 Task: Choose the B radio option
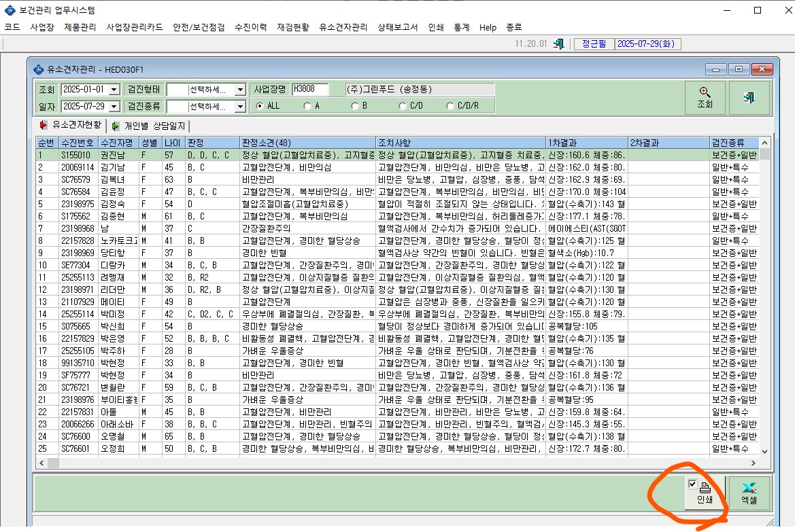[x=355, y=106]
